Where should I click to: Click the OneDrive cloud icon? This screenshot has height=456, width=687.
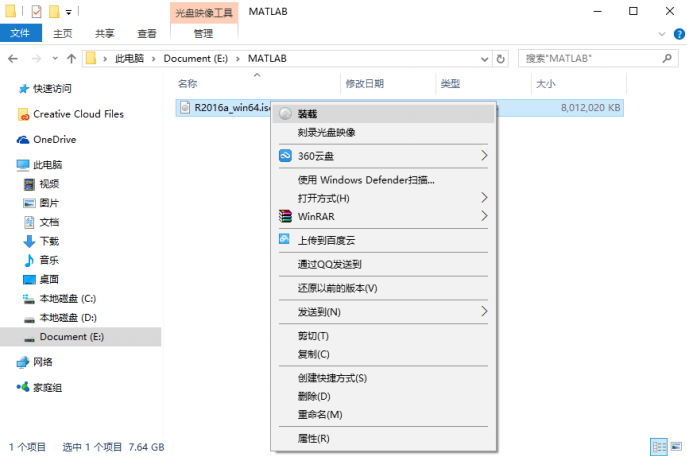click(23, 140)
